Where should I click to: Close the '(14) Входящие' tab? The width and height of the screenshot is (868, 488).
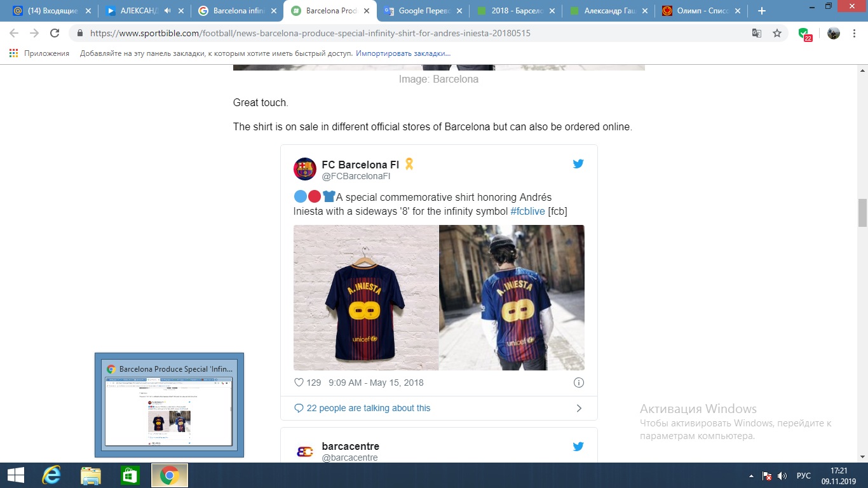click(x=87, y=11)
